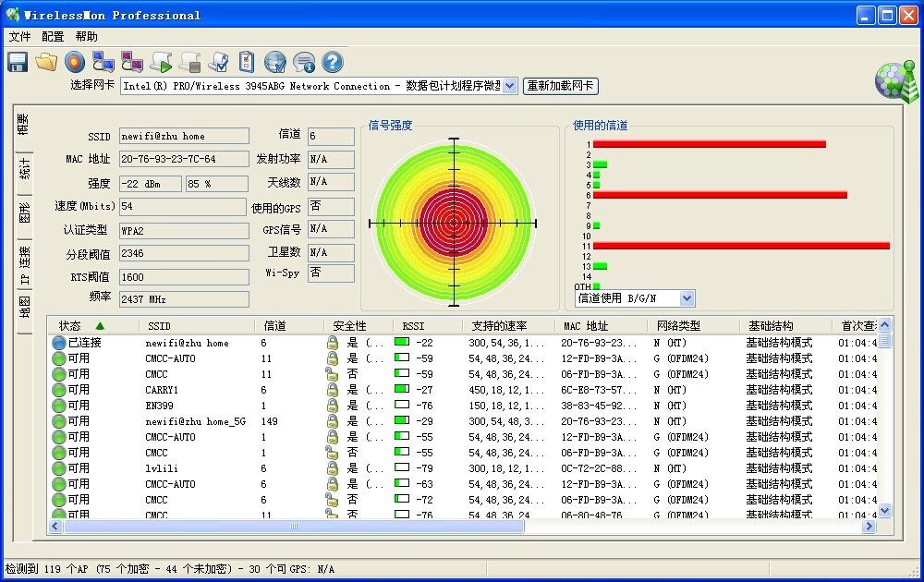Switch to the 图形 side tab
Screen dimensions: 924x582
25,214
